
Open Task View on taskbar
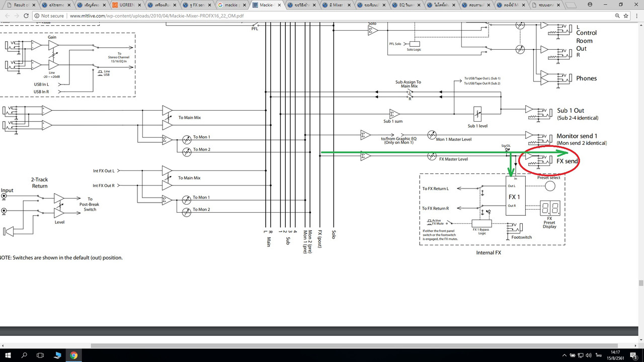tap(40, 355)
